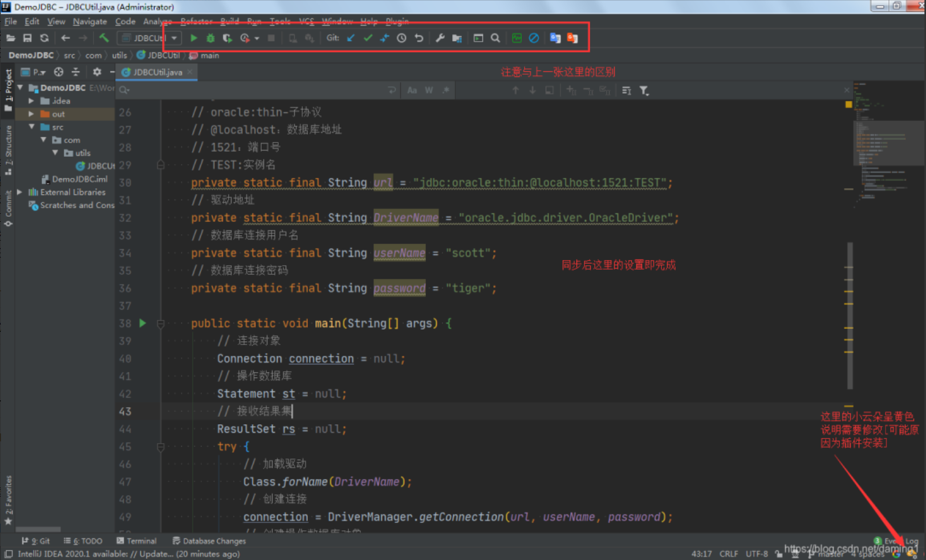Go to next search occurrence arrow
Screen dimensions: 926x560
533,90
